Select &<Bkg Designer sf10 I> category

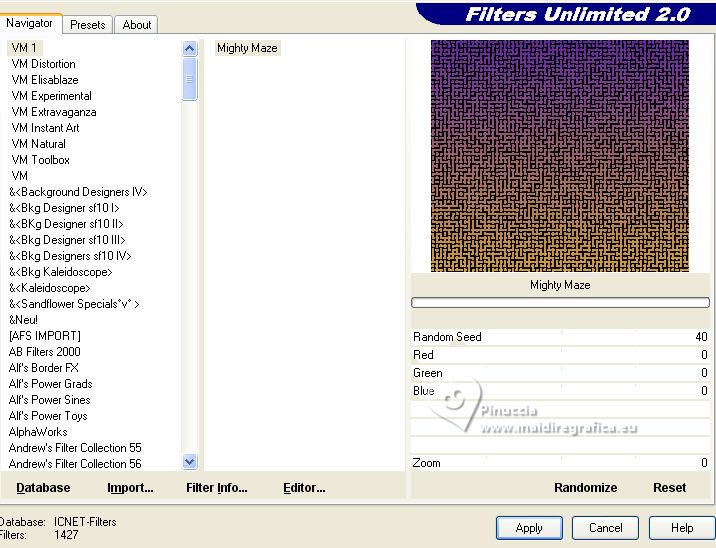(64, 208)
